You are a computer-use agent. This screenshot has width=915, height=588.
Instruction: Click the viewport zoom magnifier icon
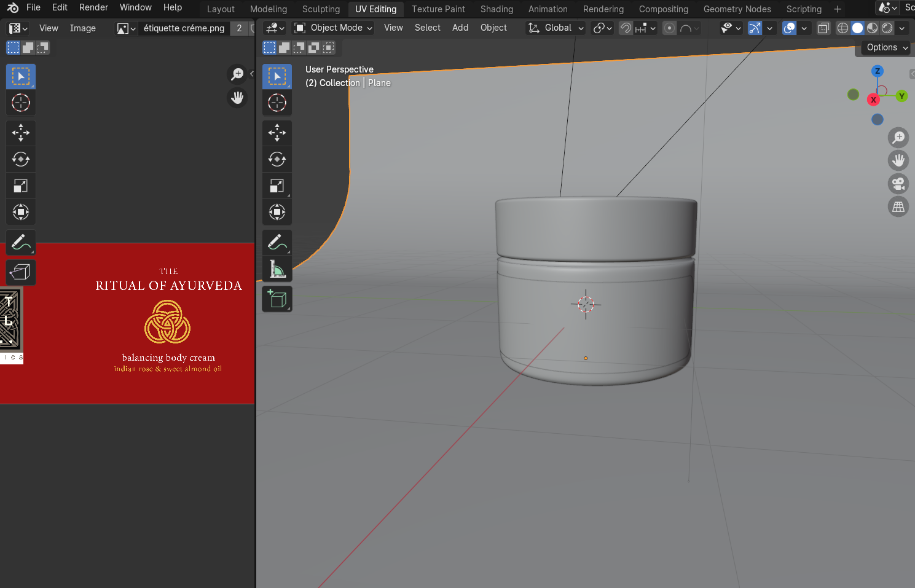(898, 137)
